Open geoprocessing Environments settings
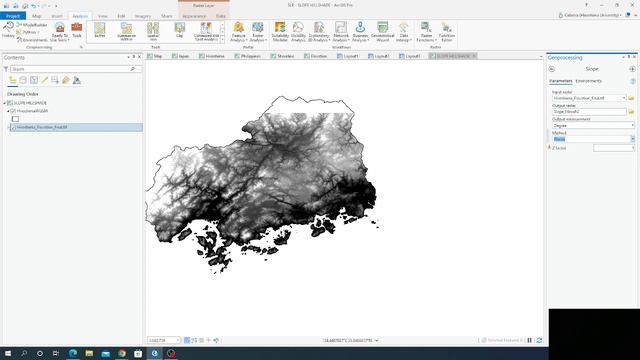Viewport: 640px width, 360px height. click(x=32, y=40)
